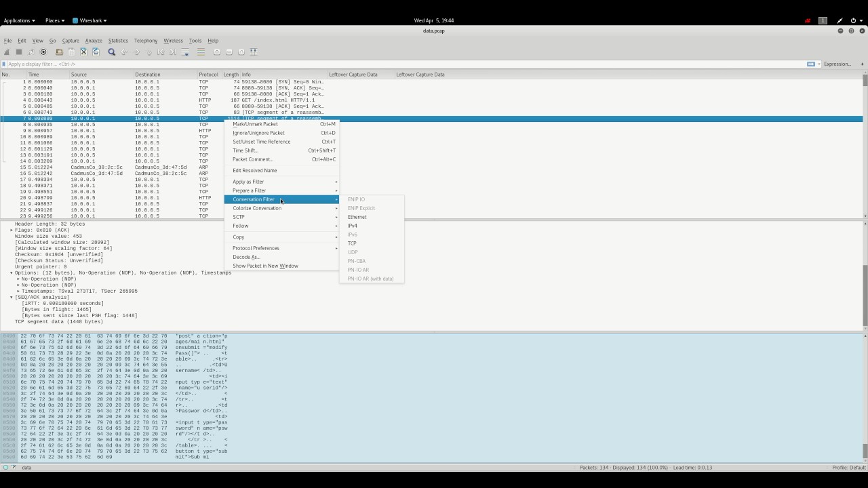Open the display filter history dropdown
Screen dimensions: 868x488
(x=818, y=64)
